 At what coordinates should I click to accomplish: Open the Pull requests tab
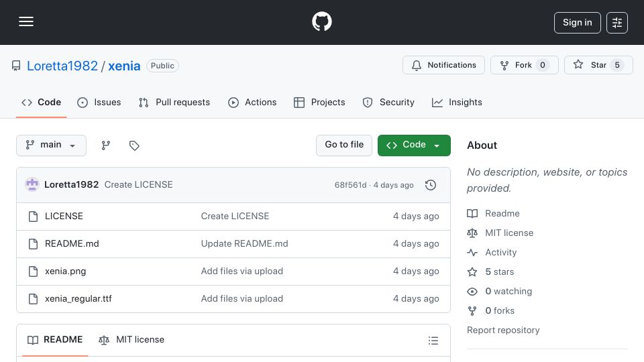click(x=174, y=102)
